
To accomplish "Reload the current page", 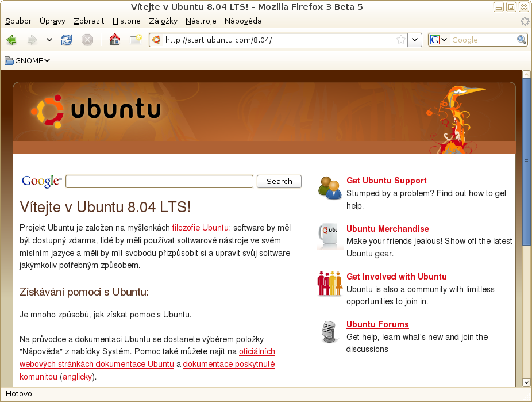I will pos(67,40).
